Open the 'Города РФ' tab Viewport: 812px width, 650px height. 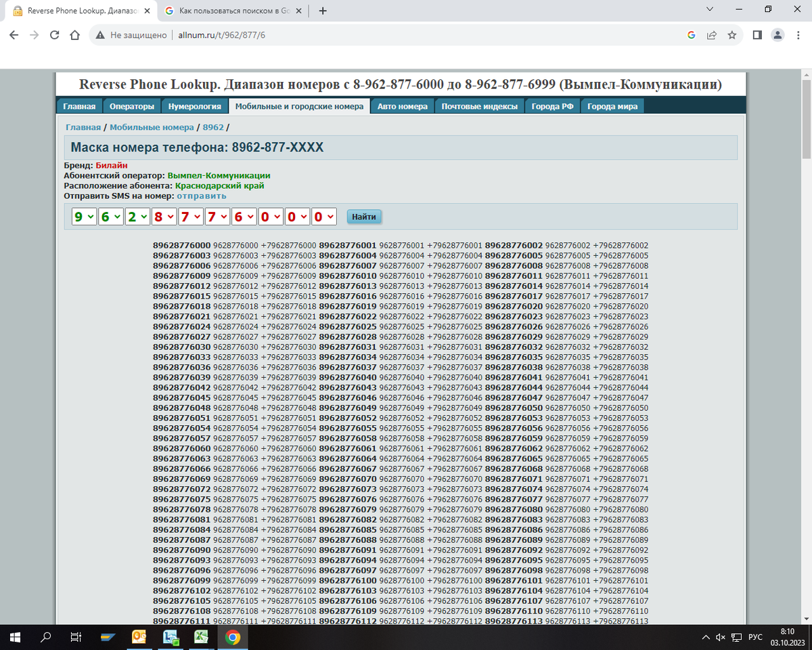click(x=552, y=106)
